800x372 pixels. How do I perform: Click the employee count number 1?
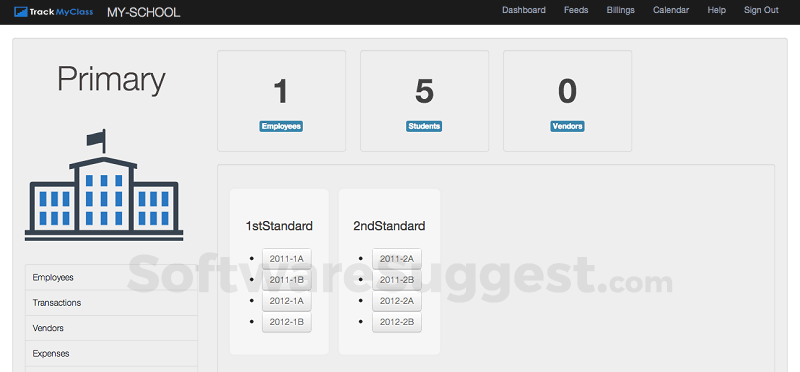coord(281,92)
